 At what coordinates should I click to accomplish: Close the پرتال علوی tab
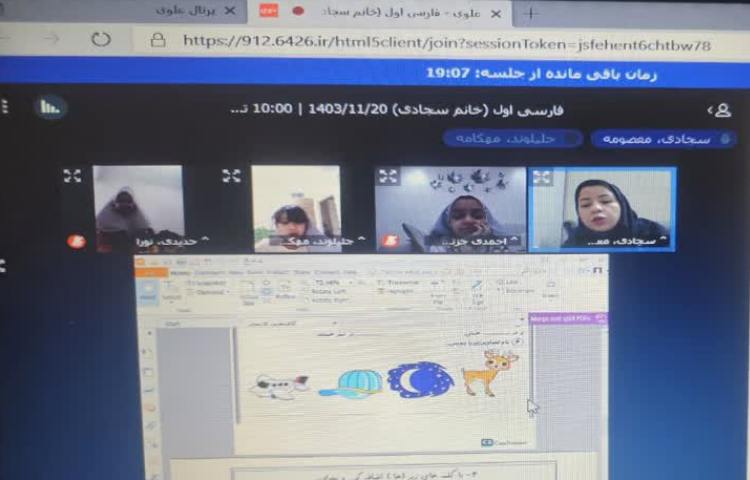[230, 11]
